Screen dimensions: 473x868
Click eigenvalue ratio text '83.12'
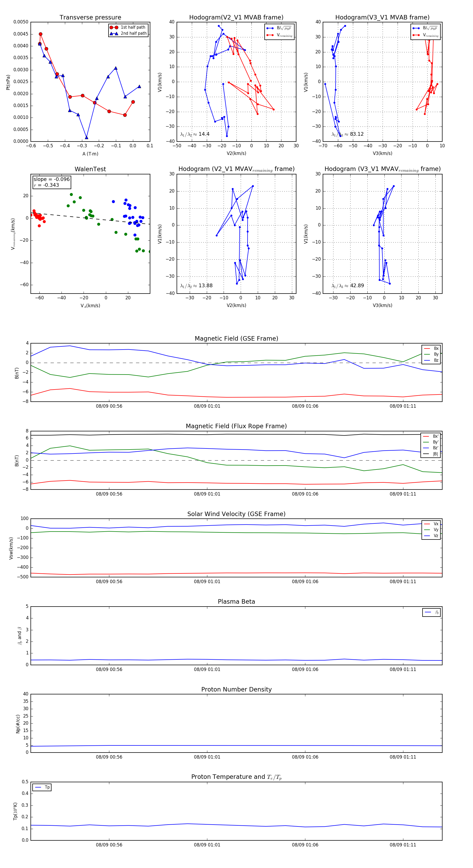coord(357,134)
